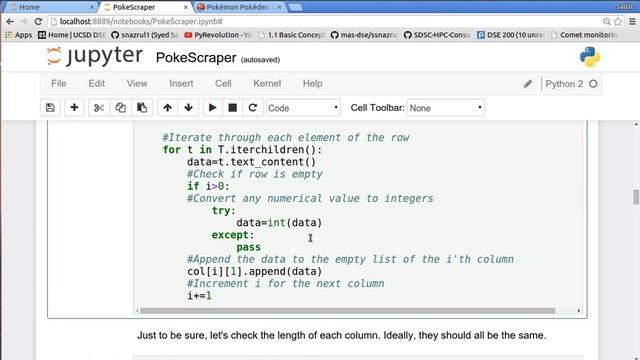Image resolution: width=640 pixels, height=360 pixels.
Task: Click the kernel idle circle indicator
Action: tap(593, 84)
